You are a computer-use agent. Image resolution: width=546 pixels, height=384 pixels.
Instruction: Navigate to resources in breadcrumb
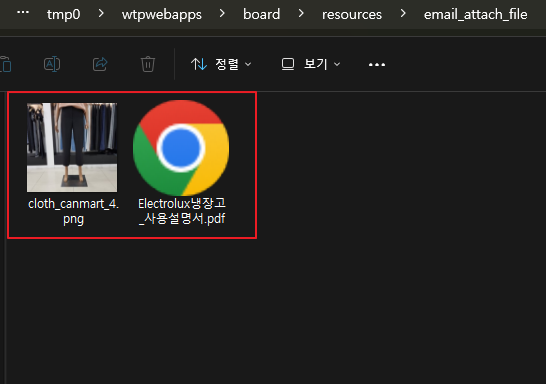click(352, 15)
